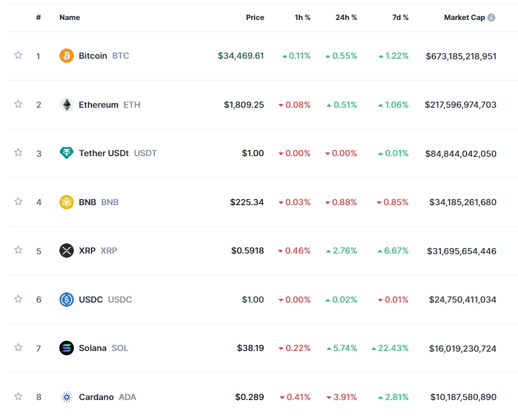This screenshot has height=420, width=518.
Task: Star Bitcoin to add to watchlist
Action: coord(18,55)
